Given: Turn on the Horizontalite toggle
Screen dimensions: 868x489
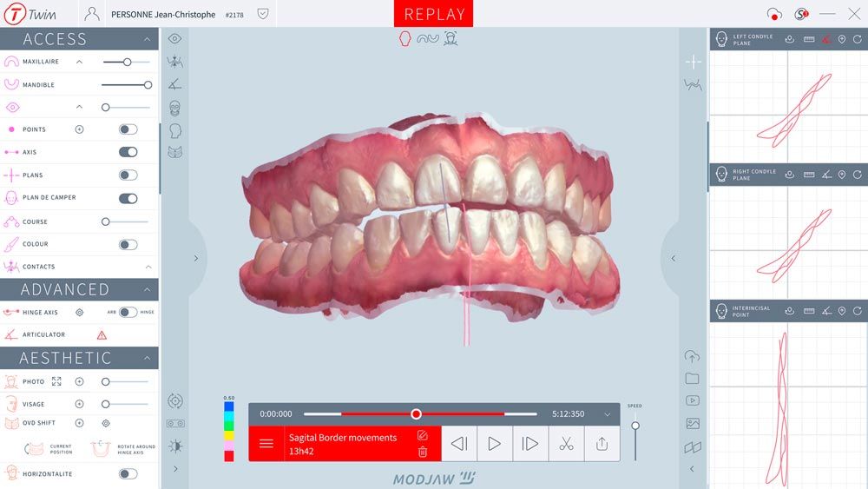Looking at the screenshot, I should pos(128,473).
